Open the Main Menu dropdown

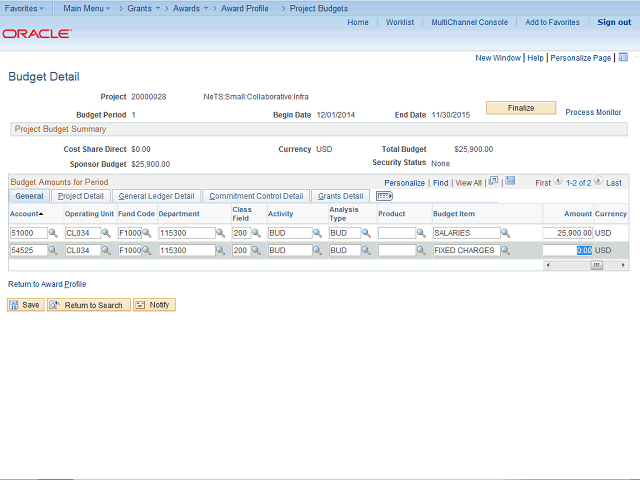(85, 8)
